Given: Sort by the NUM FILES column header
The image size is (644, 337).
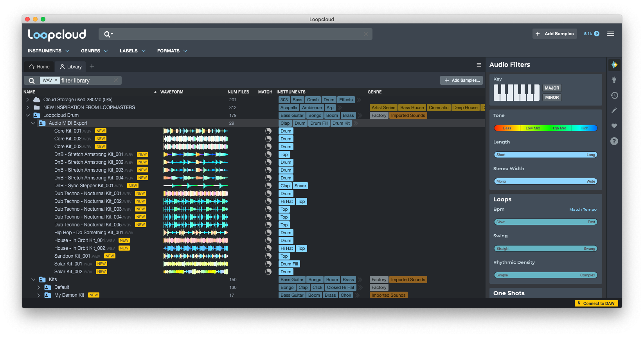Looking at the screenshot, I should coord(238,92).
